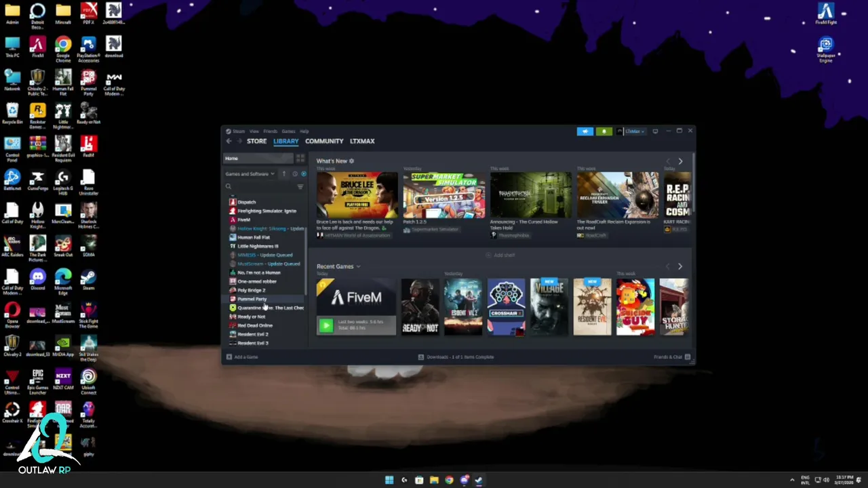Toggle the recent activity clock filter
The image size is (868, 488).
294,174
